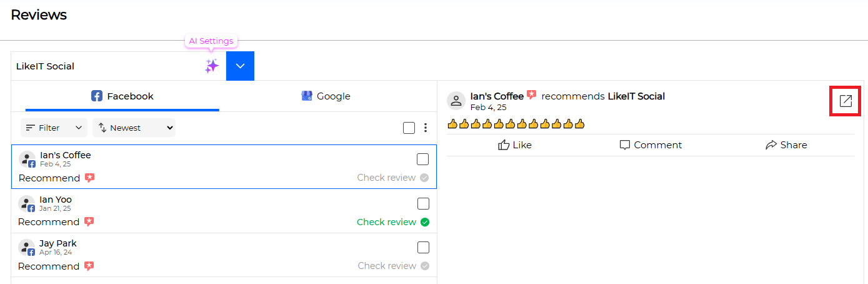868x284 pixels.
Task: Click the AI Settings tooltip label
Action: [211, 41]
